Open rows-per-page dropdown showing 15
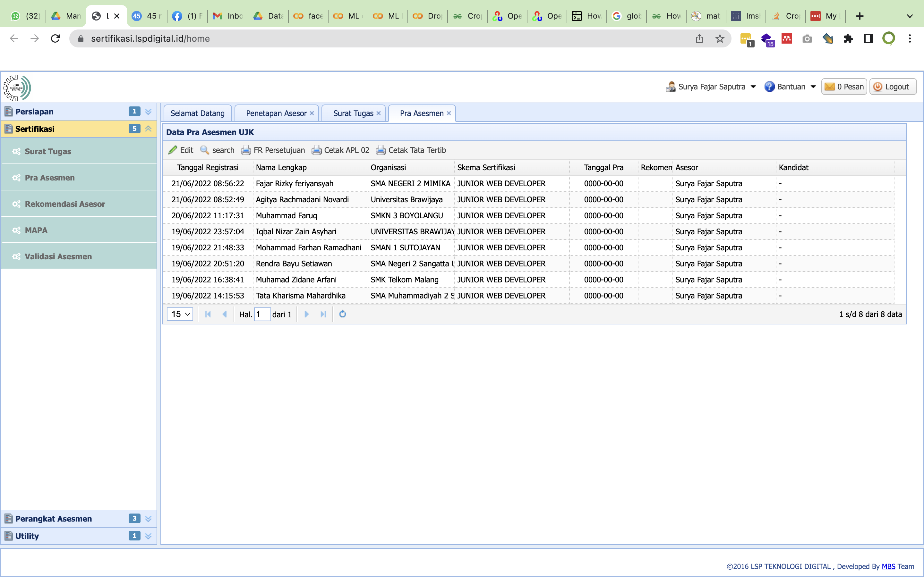924x577 pixels. point(180,314)
